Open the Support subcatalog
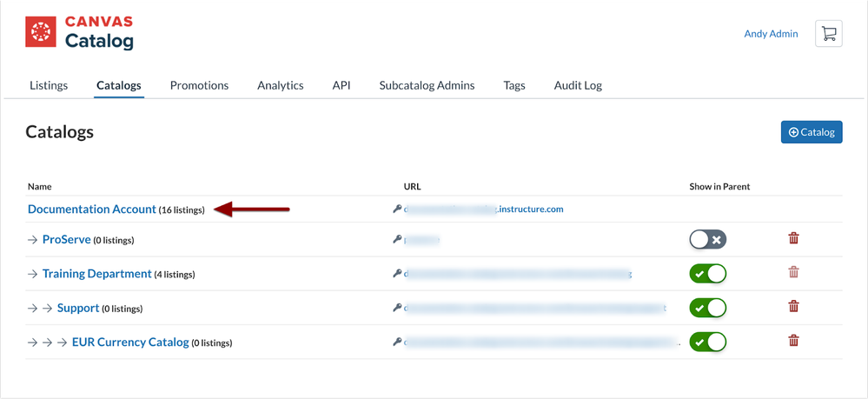 78,308
